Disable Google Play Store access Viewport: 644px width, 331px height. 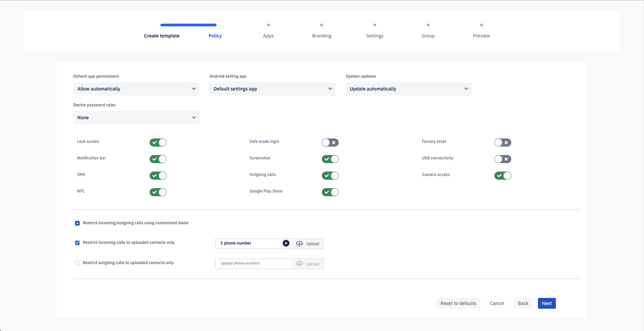pyautogui.click(x=330, y=192)
